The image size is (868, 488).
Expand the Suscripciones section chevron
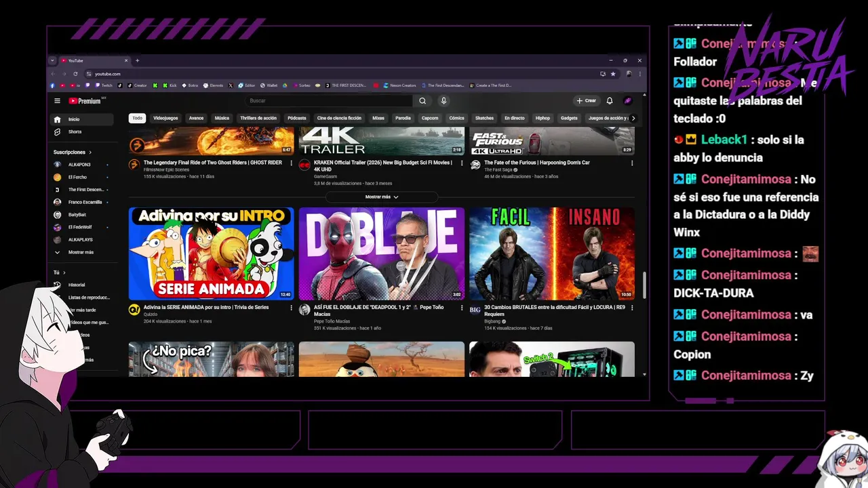90,152
